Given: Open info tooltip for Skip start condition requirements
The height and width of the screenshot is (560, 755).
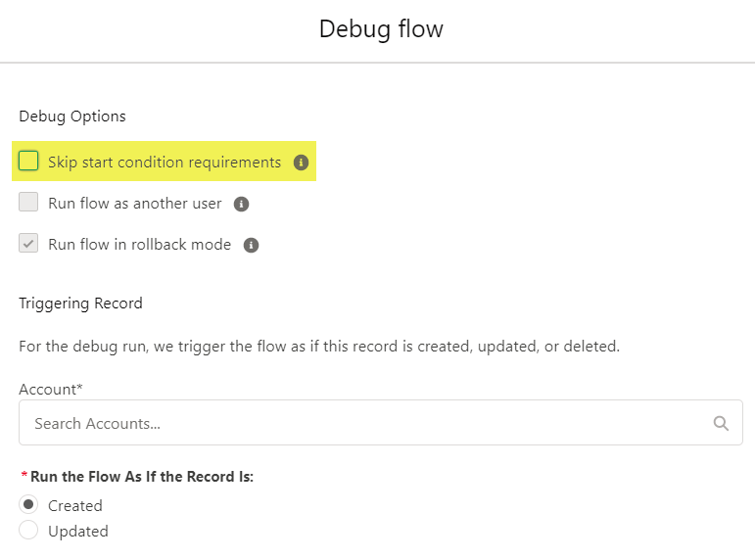Looking at the screenshot, I should click(301, 163).
